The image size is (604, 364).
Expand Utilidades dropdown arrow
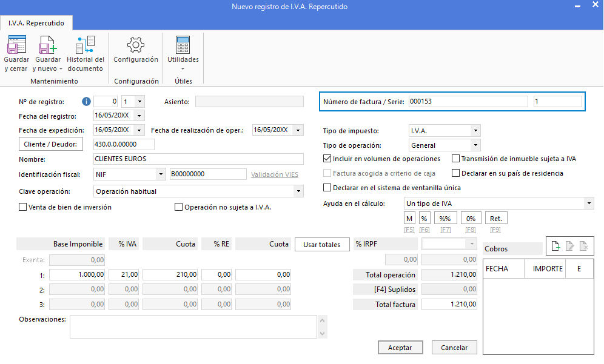(x=183, y=69)
